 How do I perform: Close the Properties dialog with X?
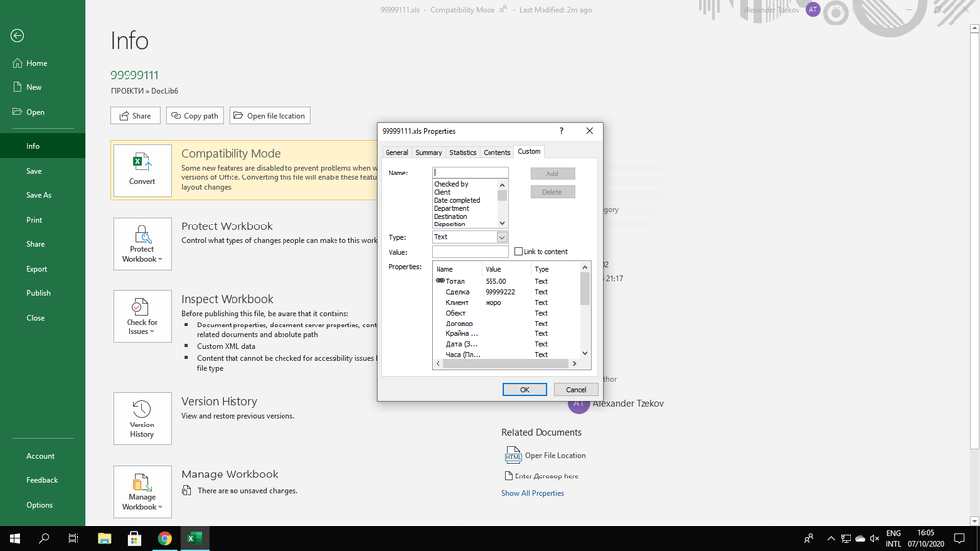[589, 131]
